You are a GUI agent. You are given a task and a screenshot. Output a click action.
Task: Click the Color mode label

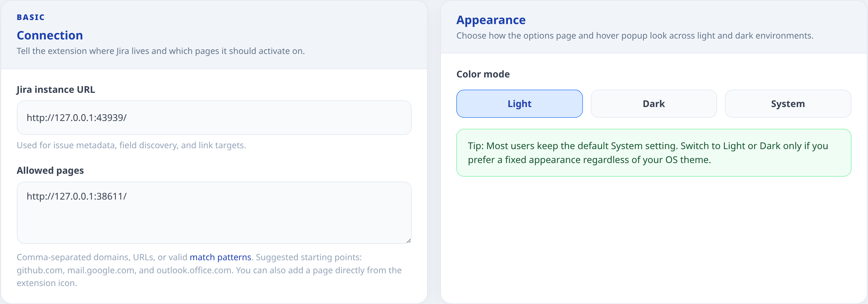(x=483, y=74)
